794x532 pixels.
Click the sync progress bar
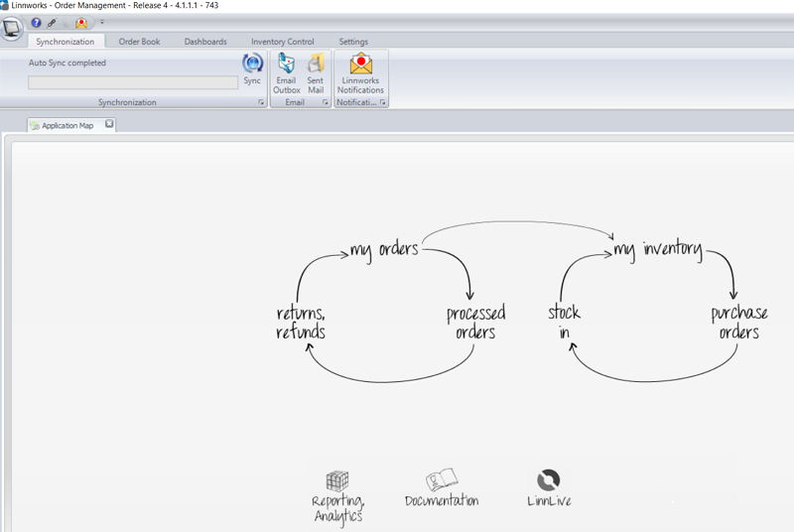[133, 82]
